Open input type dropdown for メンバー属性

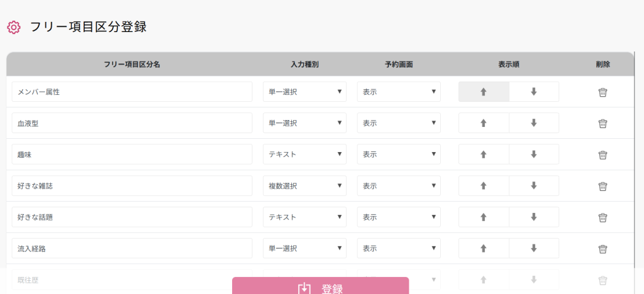tap(304, 92)
